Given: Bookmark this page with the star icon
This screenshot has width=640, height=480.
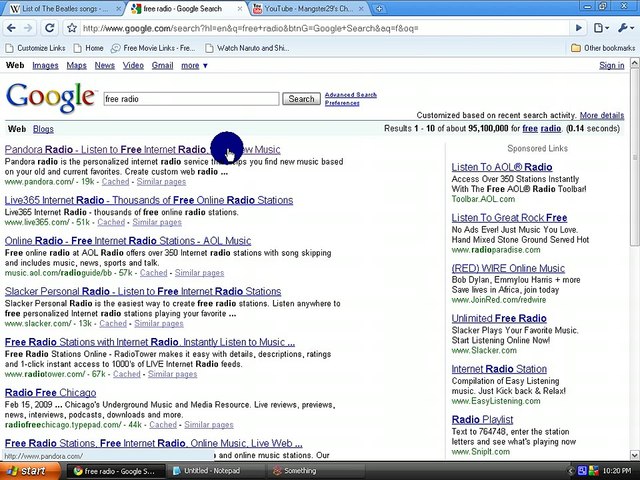Looking at the screenshot, I should click(72, 28).
